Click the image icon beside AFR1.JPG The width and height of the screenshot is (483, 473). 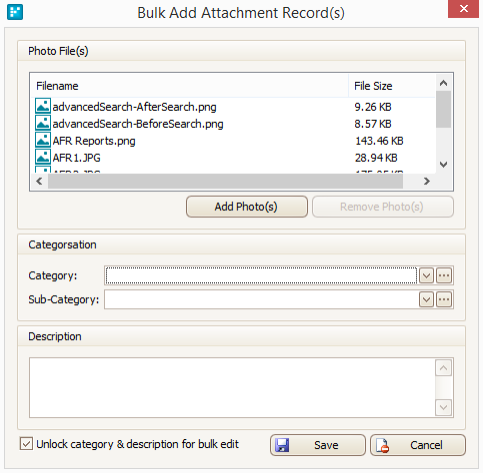pos(43,157)
